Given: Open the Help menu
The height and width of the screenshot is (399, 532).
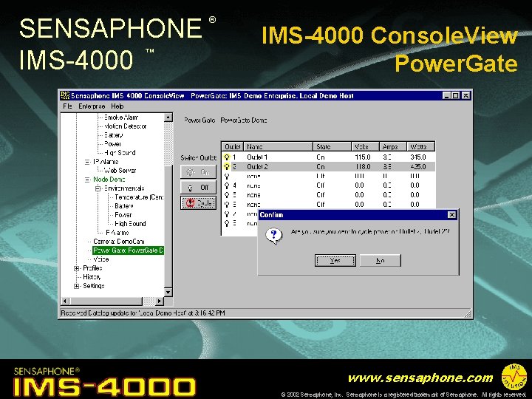Looking at the screenshot, I should [x=117, y=106].
